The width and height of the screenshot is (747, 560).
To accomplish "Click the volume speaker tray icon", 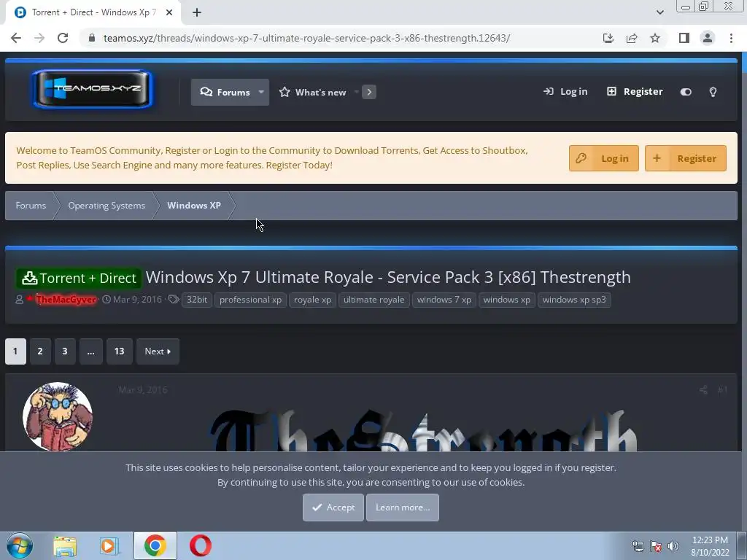I will (x=673, y=546).
